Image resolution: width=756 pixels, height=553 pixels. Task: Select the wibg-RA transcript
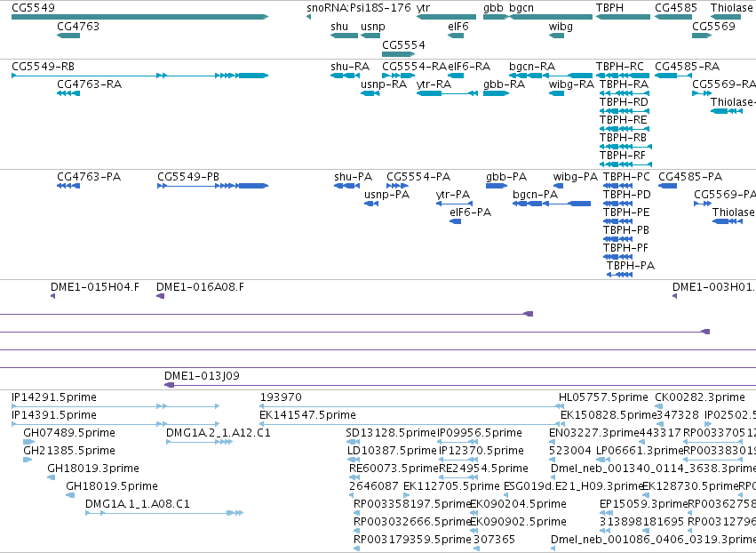556,93
